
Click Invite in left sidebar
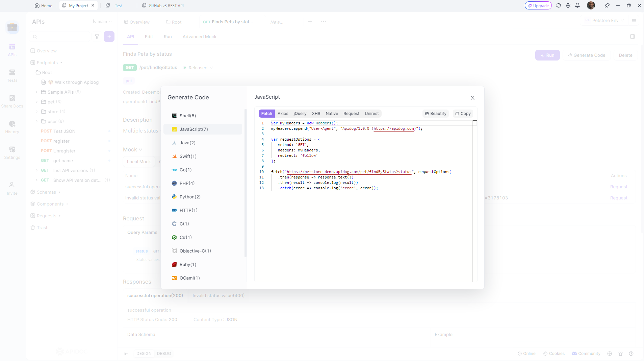click(12, 189)
